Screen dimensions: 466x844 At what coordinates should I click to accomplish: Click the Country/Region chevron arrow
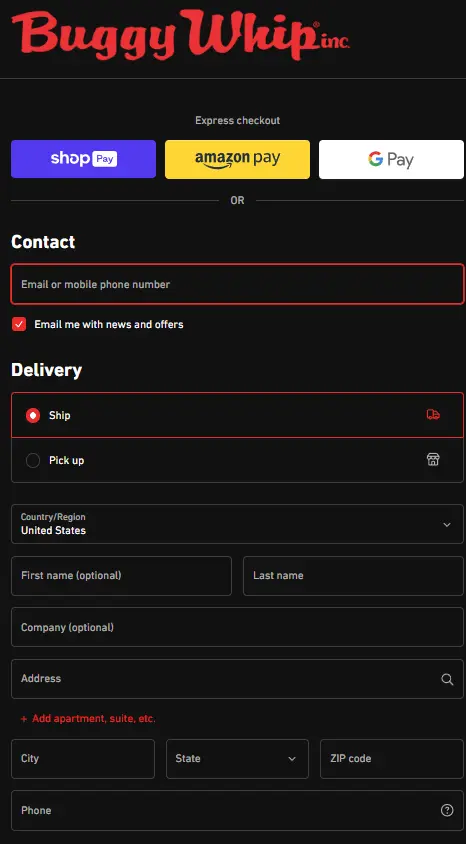447,525
